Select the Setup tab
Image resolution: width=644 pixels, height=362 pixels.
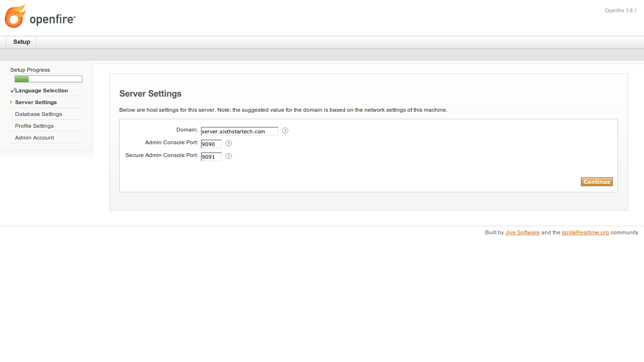click(22, 42)
